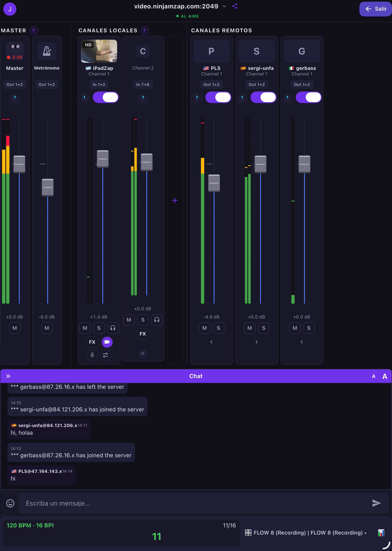
Task: Open Channel 2 In 7+8 input selector
Action: point(143,85)
